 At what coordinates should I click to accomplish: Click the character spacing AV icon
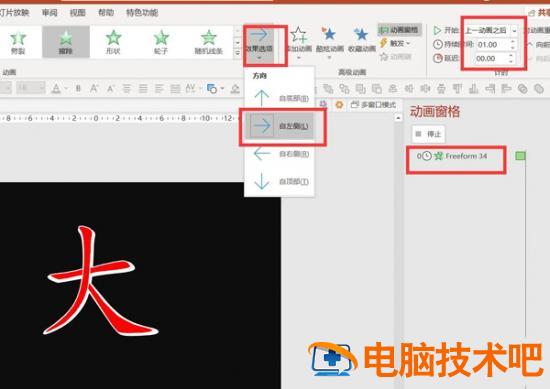coord(190,88)
